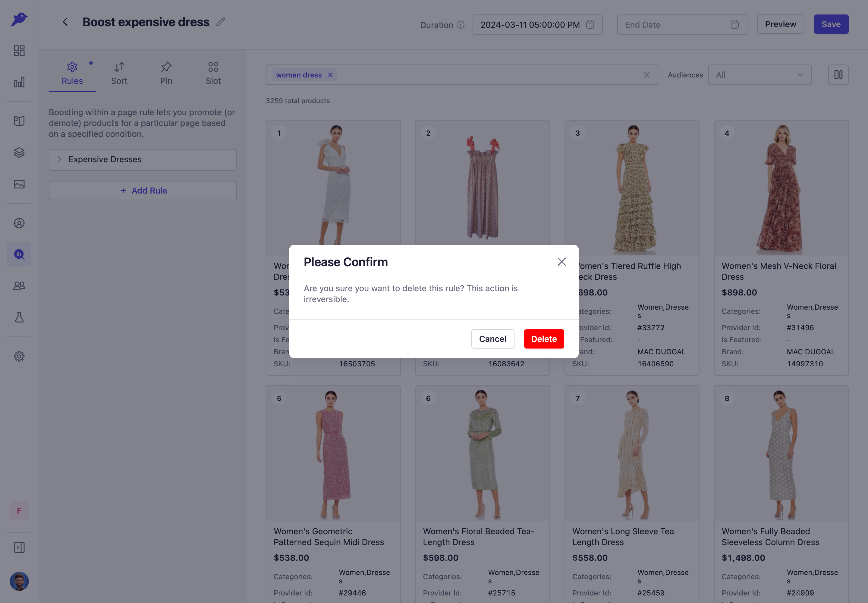
Task: Click 'Women's Mesh V-Neck Floral Dress' title
Action: tap(778, 271)
